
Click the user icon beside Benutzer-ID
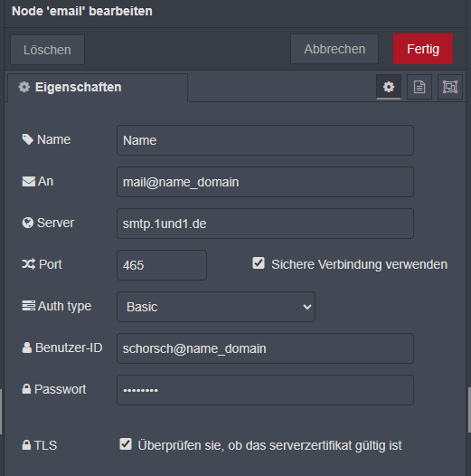point(27,347)
